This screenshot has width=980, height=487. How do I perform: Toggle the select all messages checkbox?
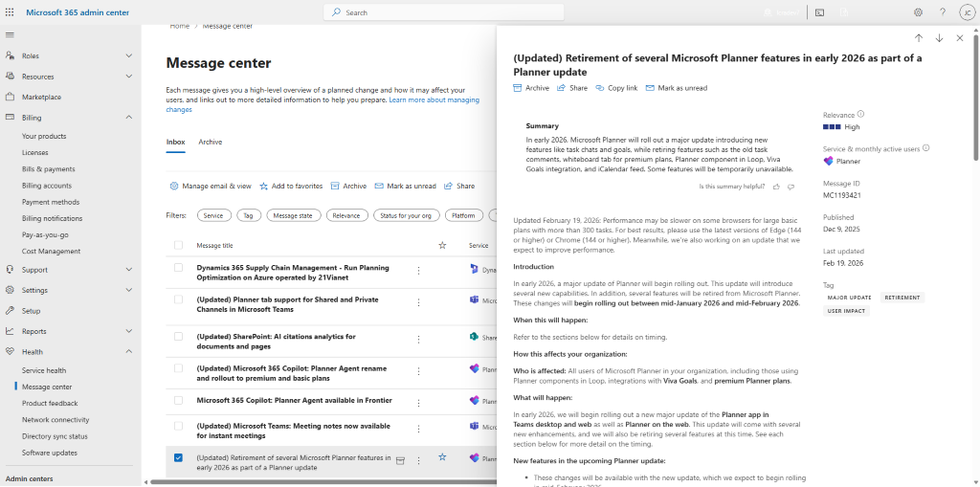(x=178, y=245)
